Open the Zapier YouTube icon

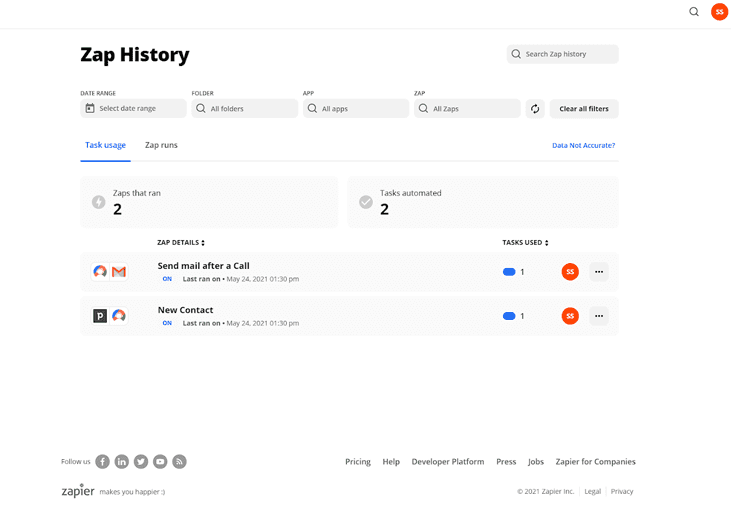pos(160,461)
